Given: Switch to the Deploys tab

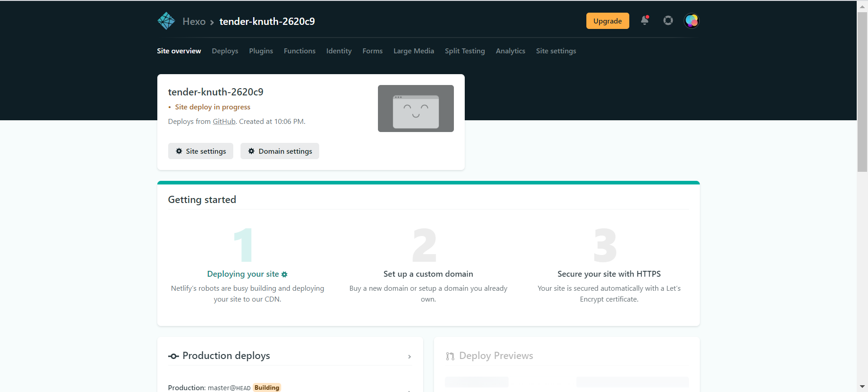Looking at the screenshot, I should pos(225,51).
